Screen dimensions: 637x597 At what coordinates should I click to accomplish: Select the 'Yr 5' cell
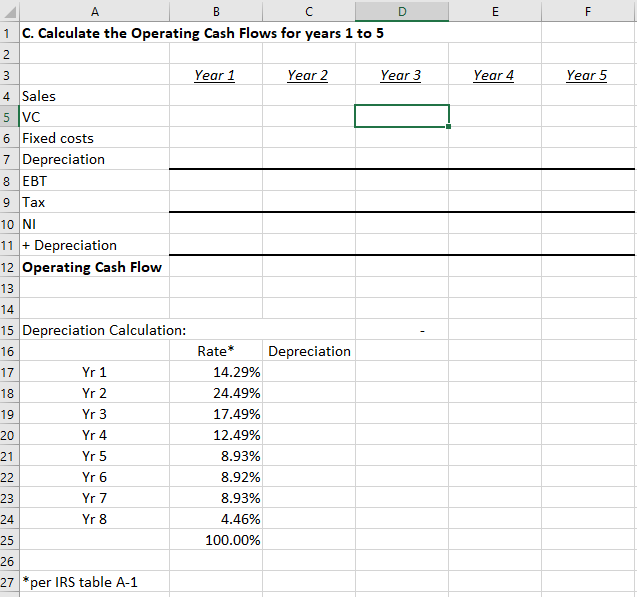pos(94,456)
